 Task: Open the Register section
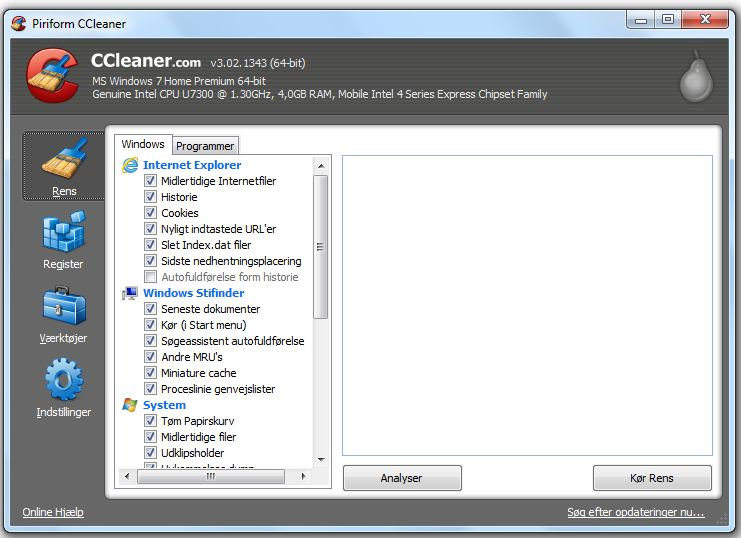(x=63, y=241)
